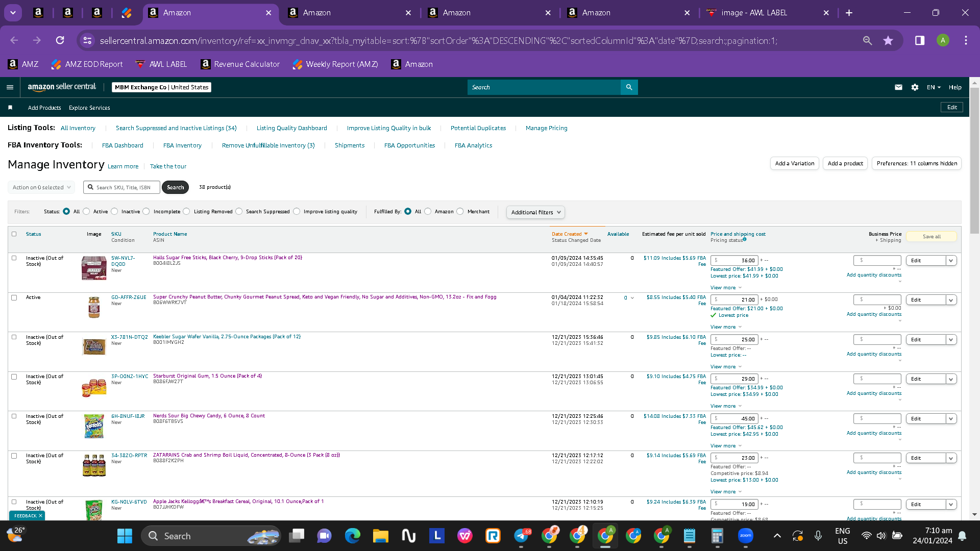Tick the checkbox for the Super Crunchy Peanut Butter row

(x=14, y=297)
